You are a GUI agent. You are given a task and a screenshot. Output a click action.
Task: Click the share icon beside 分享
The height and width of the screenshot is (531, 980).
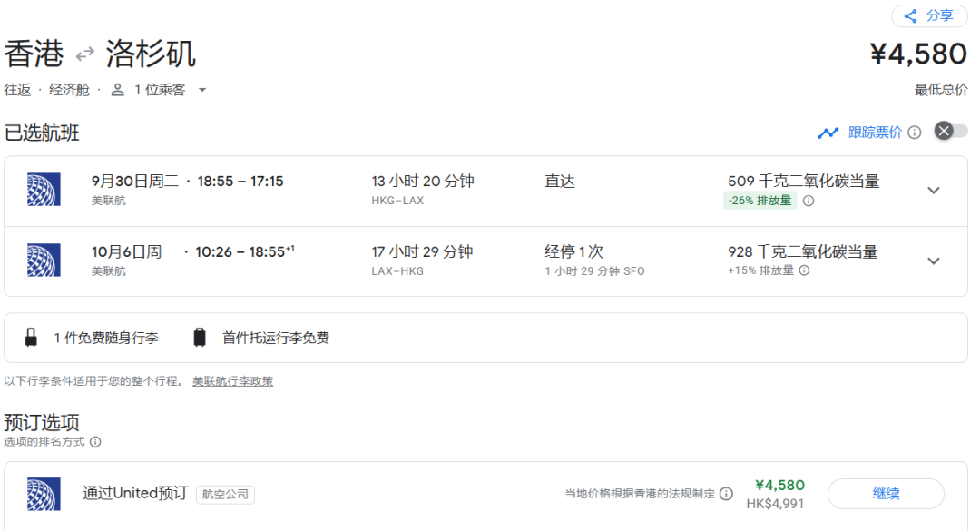coord(911,16)
